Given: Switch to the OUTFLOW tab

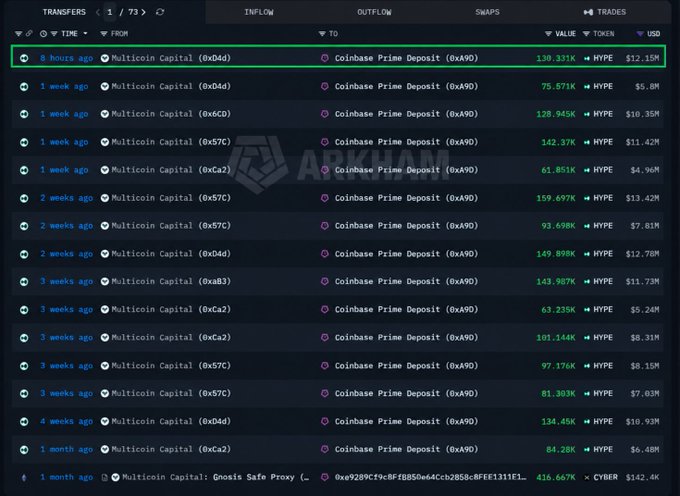Looking at the screenshot, I should [374, 12].
